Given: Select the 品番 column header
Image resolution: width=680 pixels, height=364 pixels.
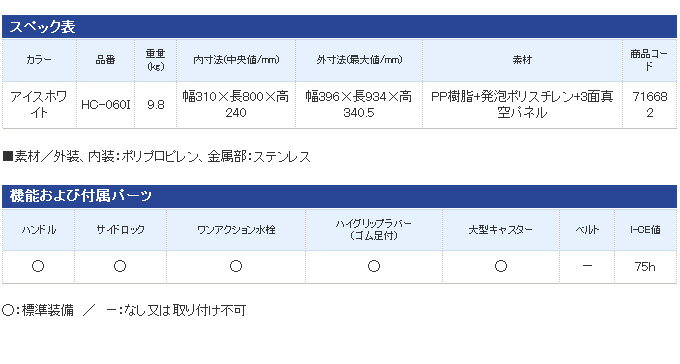Looking at the screenshot, I should click(x=105, y=60).
